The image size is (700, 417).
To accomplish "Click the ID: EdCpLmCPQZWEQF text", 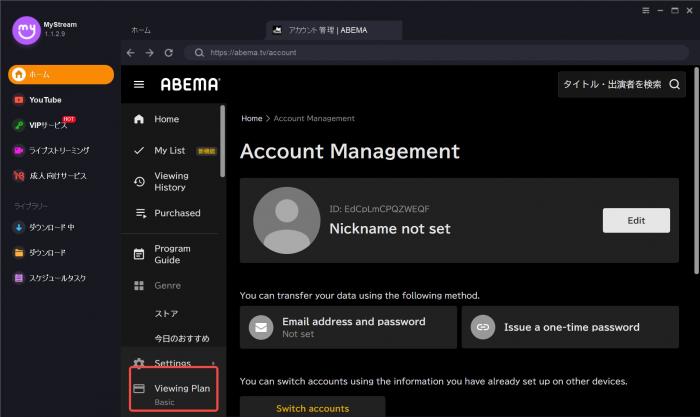I will tap(379, 209).
